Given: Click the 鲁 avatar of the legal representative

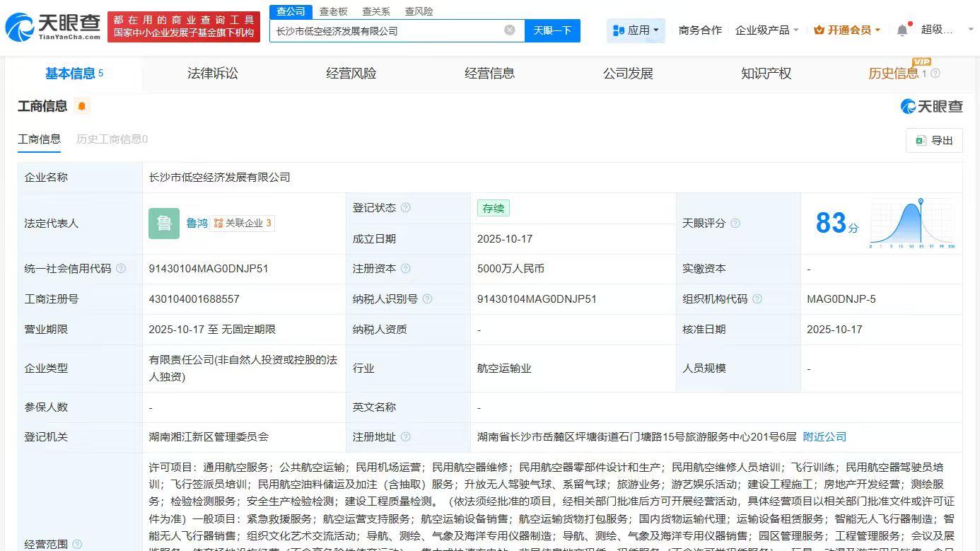Looking at the screenshot, I should [164, 223].
